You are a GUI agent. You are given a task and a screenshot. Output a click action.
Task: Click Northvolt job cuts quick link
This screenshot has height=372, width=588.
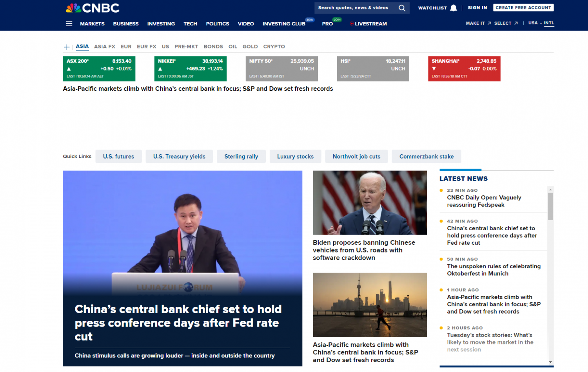[x=356, y=156]
